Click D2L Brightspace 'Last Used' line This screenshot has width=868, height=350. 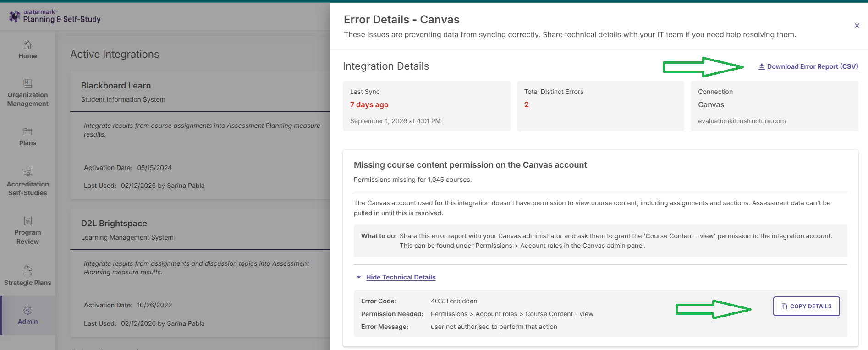pos(144,323)
